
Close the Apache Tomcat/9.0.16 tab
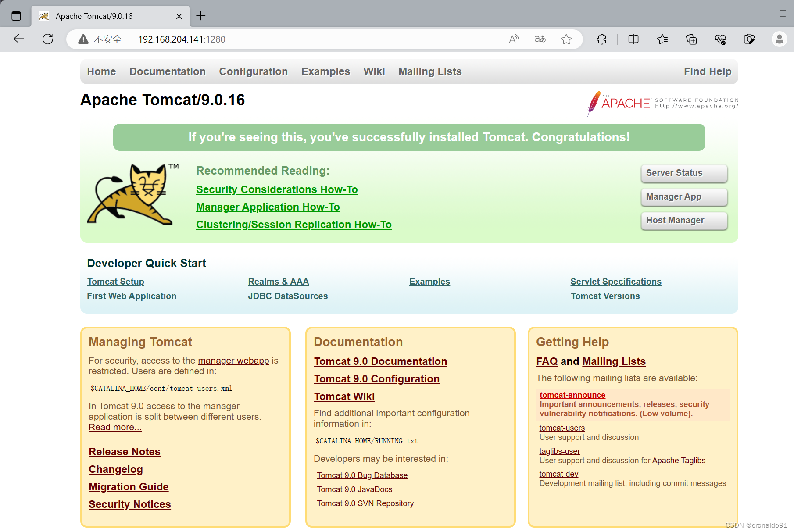click(x=179, y=16)
